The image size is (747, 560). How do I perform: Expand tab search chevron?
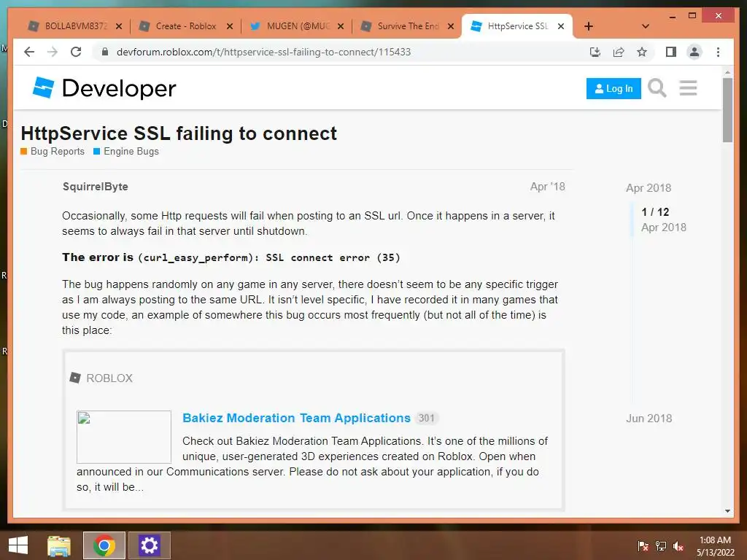point(645,26)
